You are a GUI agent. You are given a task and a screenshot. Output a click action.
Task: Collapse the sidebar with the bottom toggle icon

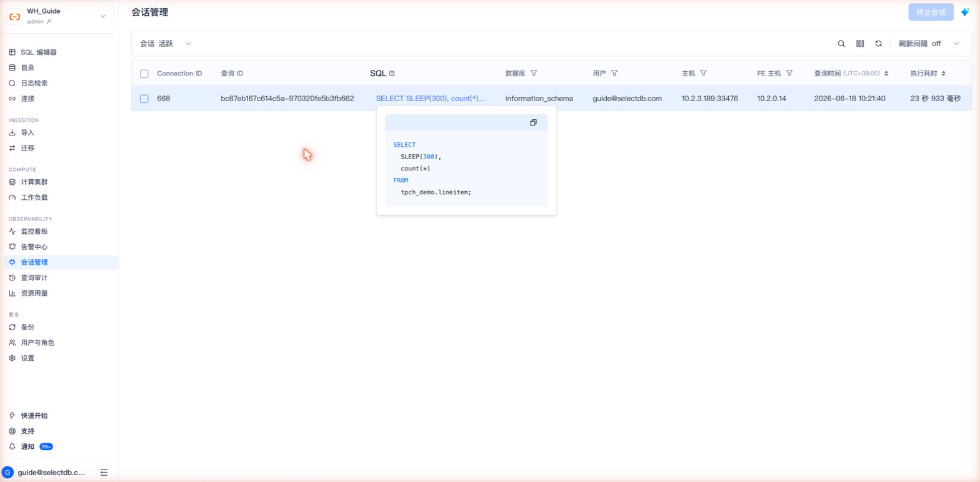coord(104,473)
